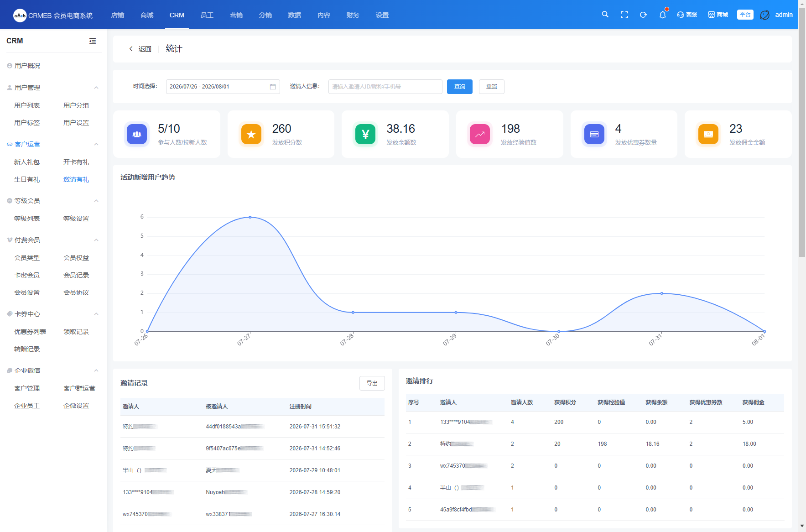Click the 07-31 chart data point
The height and width of the screenshot is (532, 806).
point(662,293)
